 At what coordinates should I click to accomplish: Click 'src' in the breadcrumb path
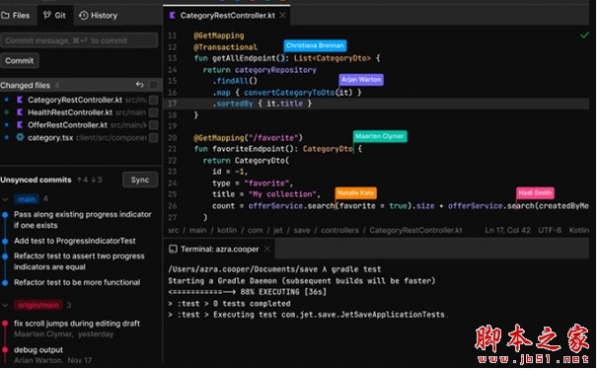pos(173,230)
